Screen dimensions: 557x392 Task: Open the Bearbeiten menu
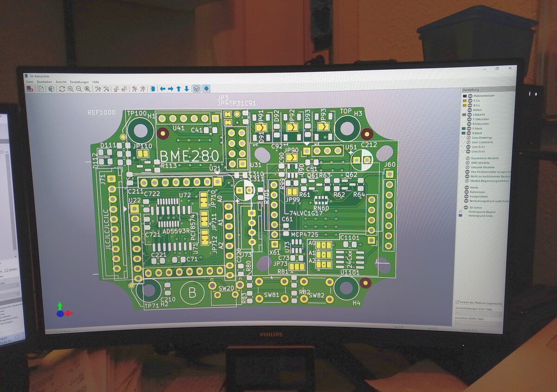point(44,82)
